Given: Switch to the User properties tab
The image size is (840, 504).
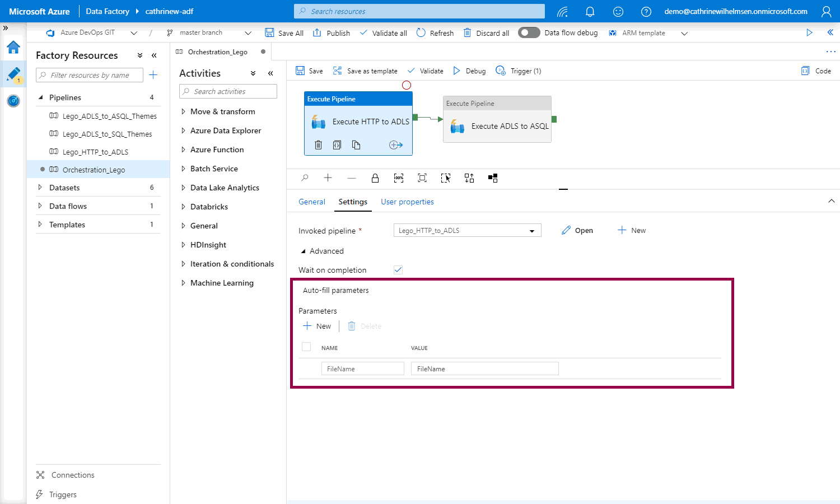Looking at the screenshot, I should point(407,202).
